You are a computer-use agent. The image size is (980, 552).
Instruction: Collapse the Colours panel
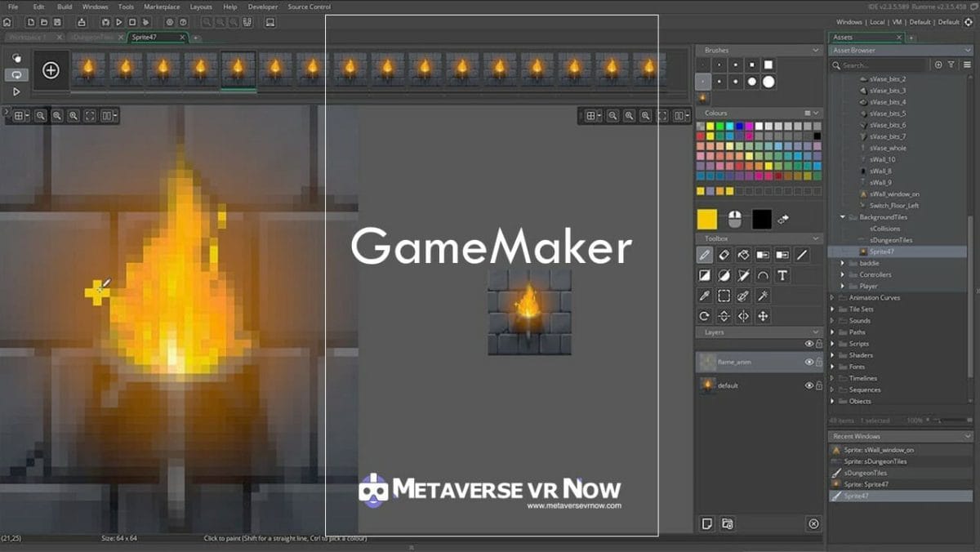coord(816,113)
